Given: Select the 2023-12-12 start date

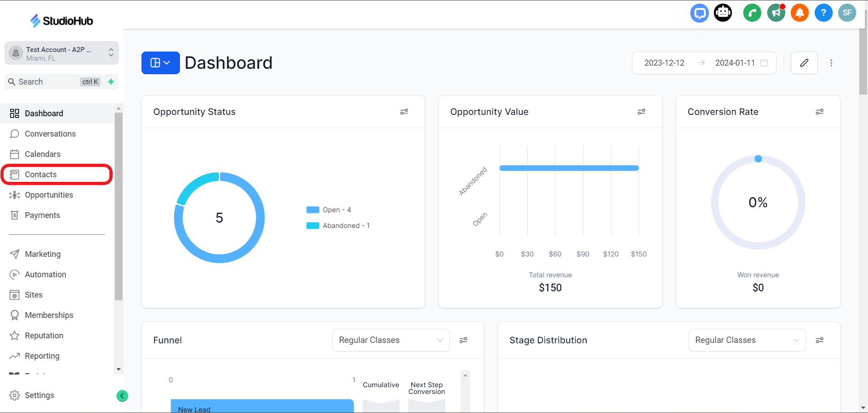Looking at the screenshot, I should pos(664,63).
